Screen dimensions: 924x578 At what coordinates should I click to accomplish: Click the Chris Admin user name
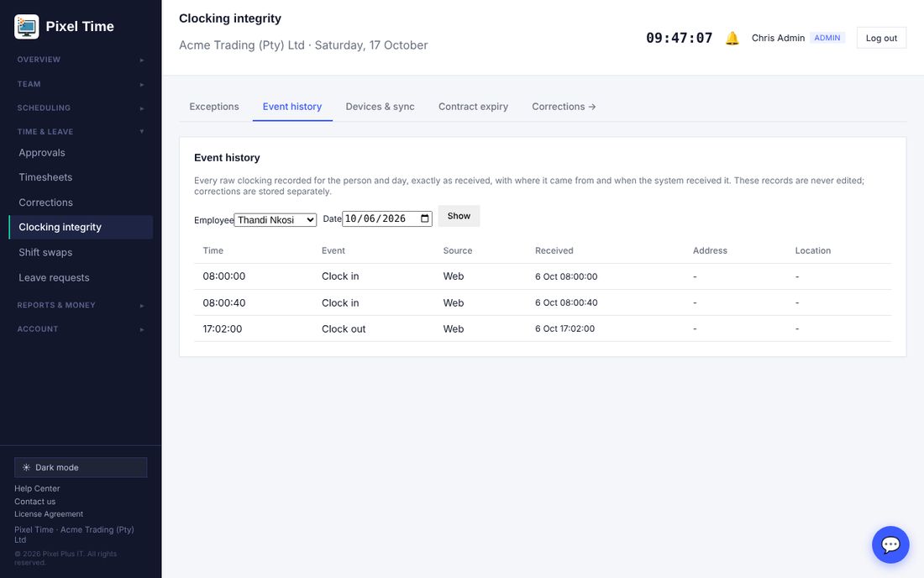(x=778, y=39)
